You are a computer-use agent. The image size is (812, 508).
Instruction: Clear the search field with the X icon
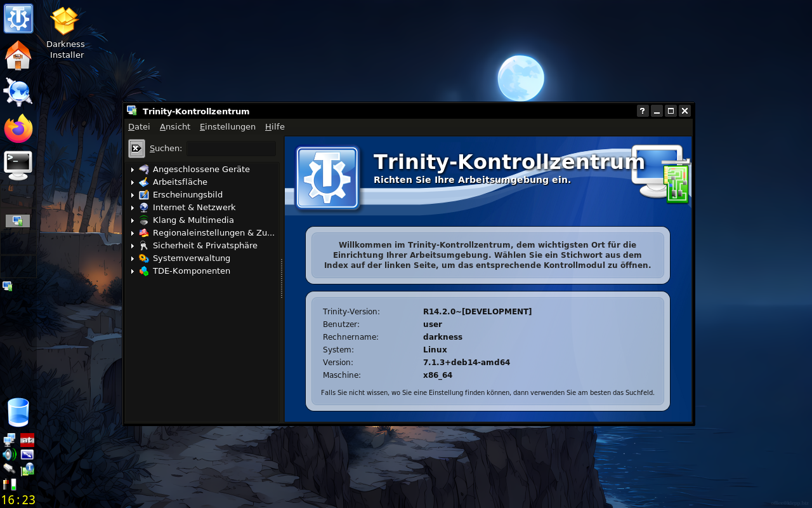pos(136,149)
